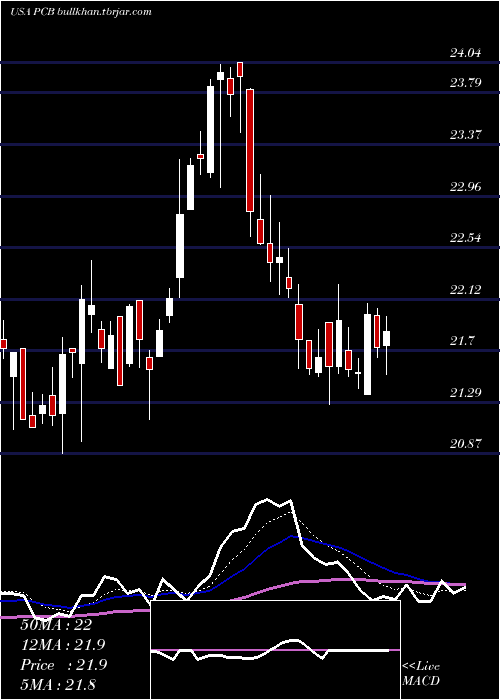Click the 23.79 price level label
Image resolution: width=500 pixels, height=700 pixels.
(466, 82)
